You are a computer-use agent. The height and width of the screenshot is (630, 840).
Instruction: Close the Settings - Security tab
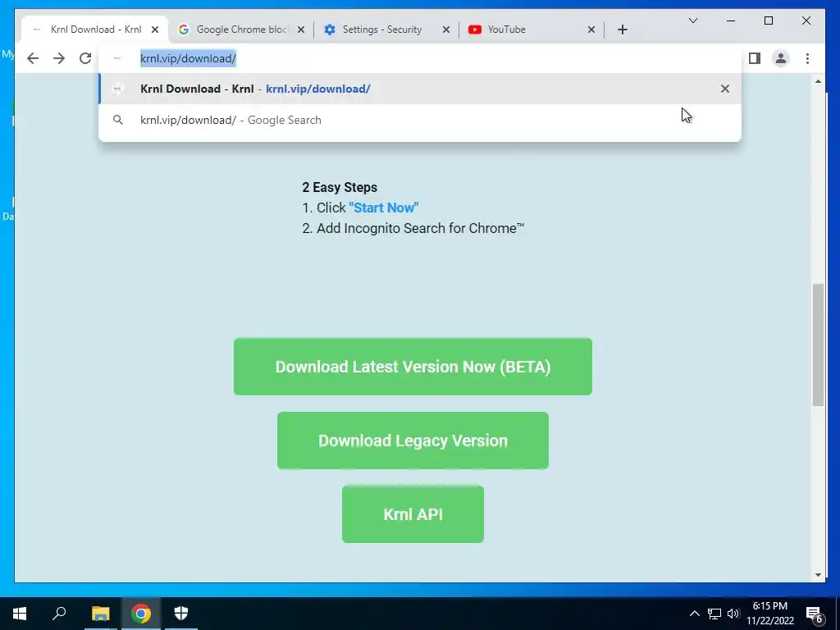(x=445, y=30)
